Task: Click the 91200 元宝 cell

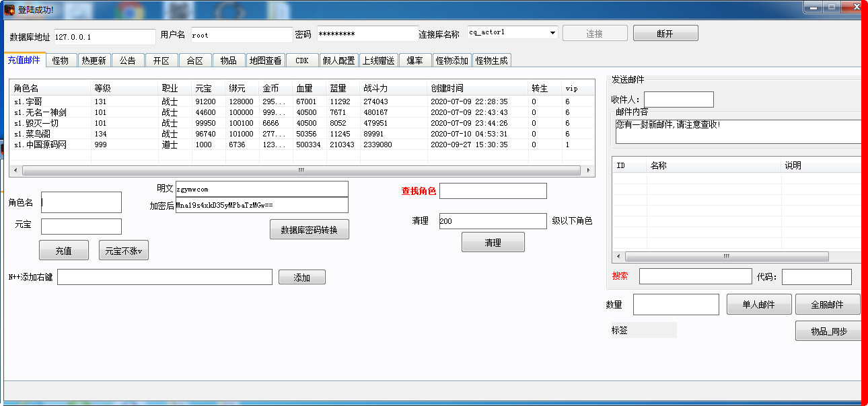Action: (205, 101)
